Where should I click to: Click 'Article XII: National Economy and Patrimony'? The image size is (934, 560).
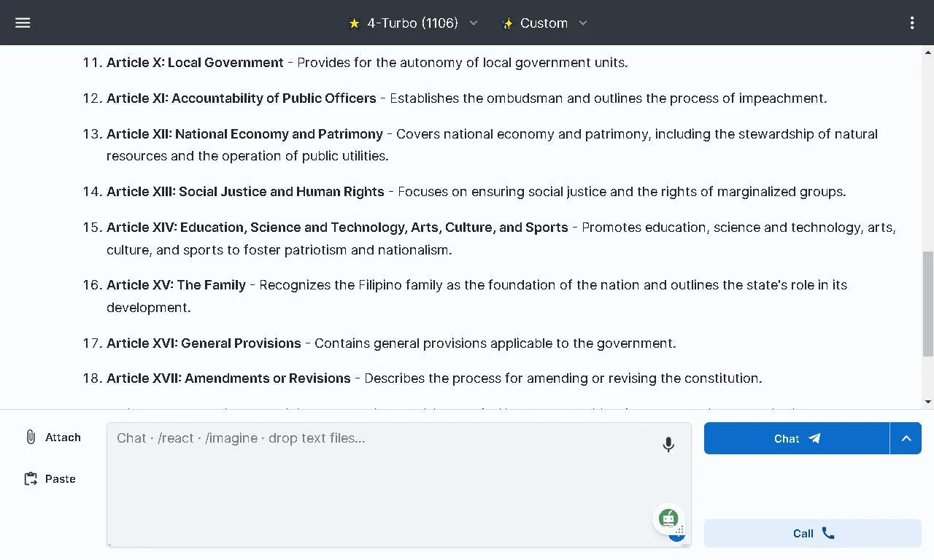point(244,134)
